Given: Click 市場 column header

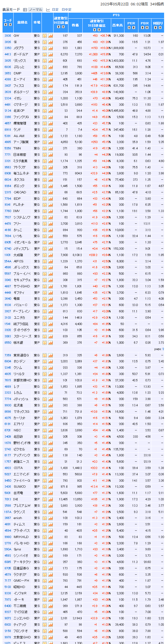Looking at the screenshot, I should click(x=37, y=22).
